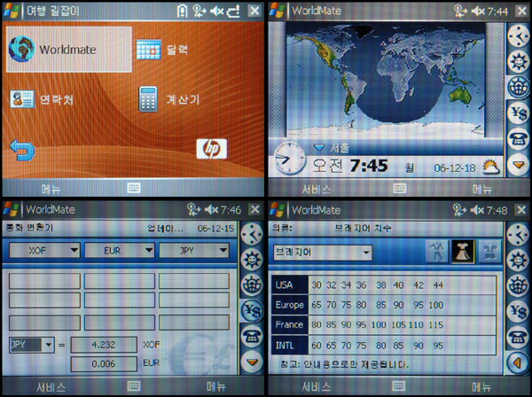Select 서비스 in world map window bottom bar

coord(317,189)
